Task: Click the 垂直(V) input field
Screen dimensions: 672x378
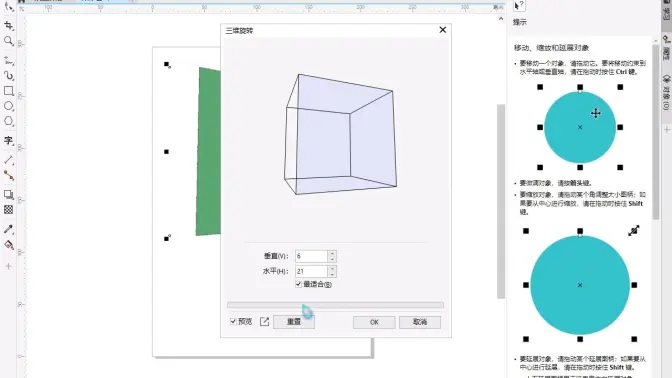Action: [x=312, y=256]
